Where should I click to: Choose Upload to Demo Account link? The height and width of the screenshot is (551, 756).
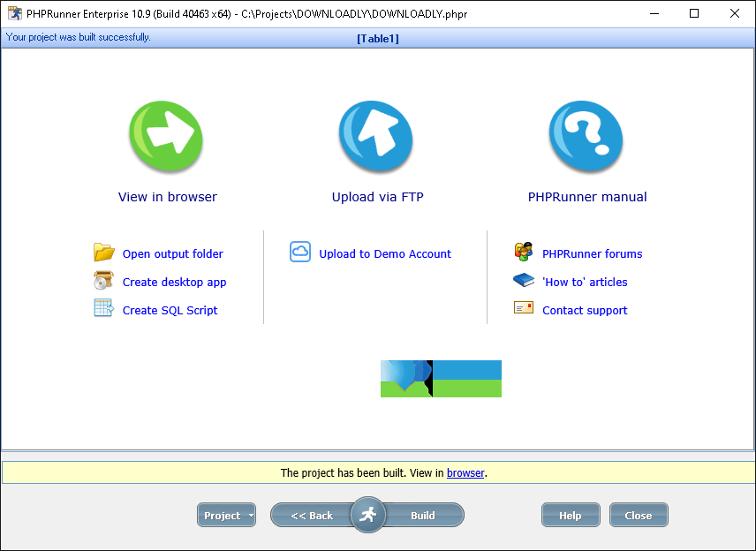point(385,253)
